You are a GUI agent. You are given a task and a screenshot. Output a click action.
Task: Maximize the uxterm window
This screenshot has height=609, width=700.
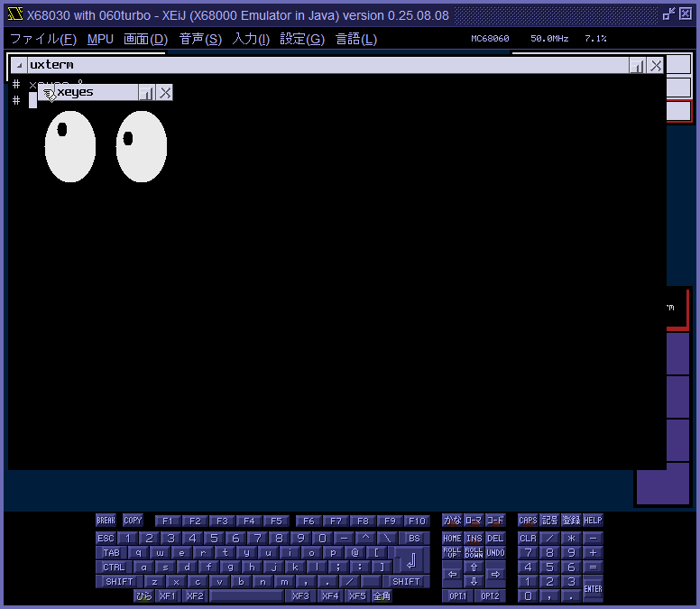click(x=638, y=66)
